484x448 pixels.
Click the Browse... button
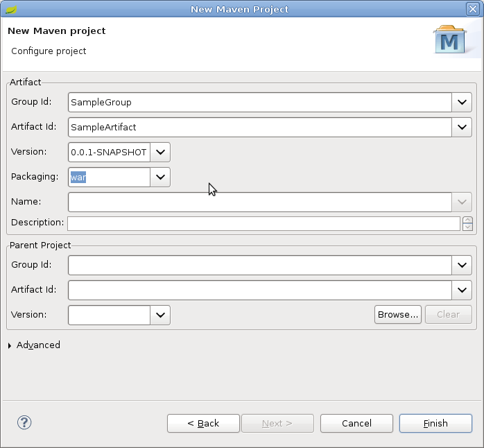[398, 315]
